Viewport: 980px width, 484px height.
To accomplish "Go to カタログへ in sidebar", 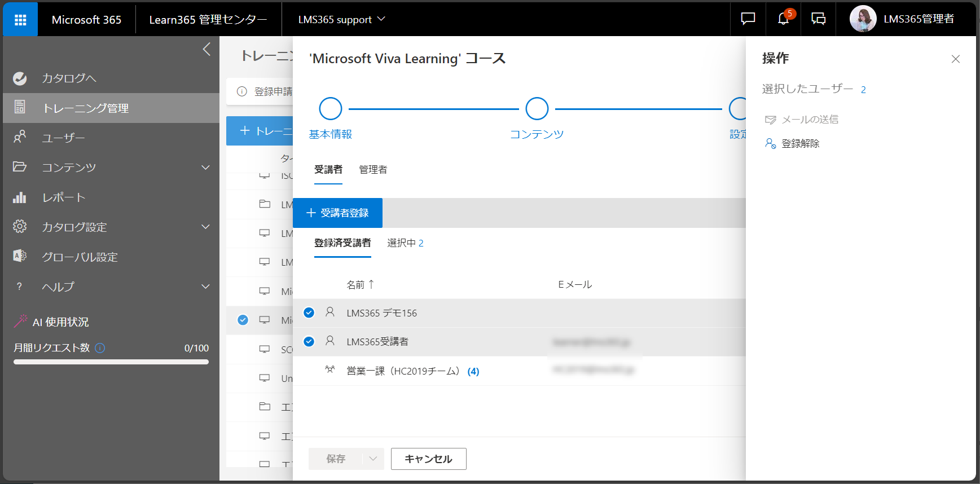I will pos(111,78).
